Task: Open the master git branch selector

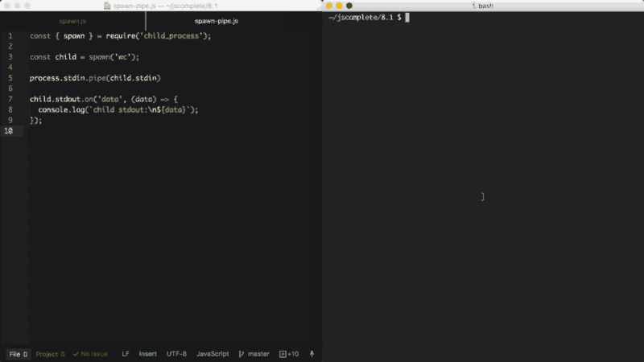Action: [254, 354]
